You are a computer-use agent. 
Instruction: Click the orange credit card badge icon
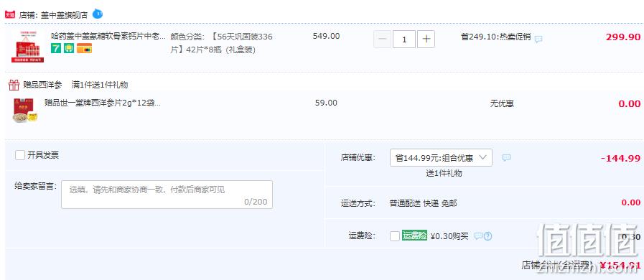[84, 48]
